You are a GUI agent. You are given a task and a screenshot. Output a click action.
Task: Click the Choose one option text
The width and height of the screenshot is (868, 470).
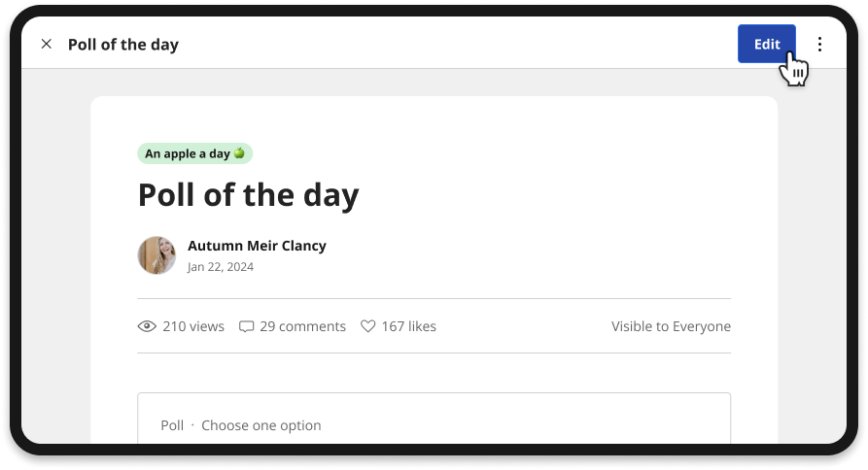click(261, 425)
